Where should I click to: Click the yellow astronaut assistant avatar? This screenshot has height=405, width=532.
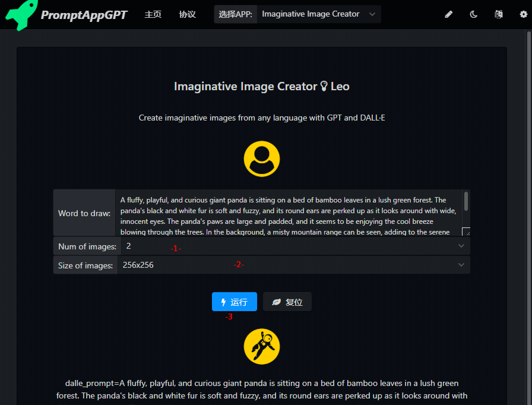point(262,346)
